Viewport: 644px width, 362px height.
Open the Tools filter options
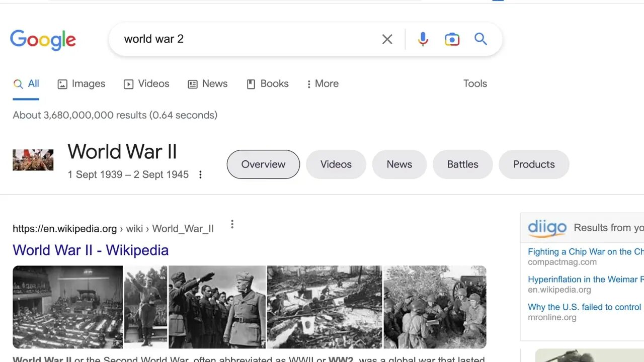(475, 84)
